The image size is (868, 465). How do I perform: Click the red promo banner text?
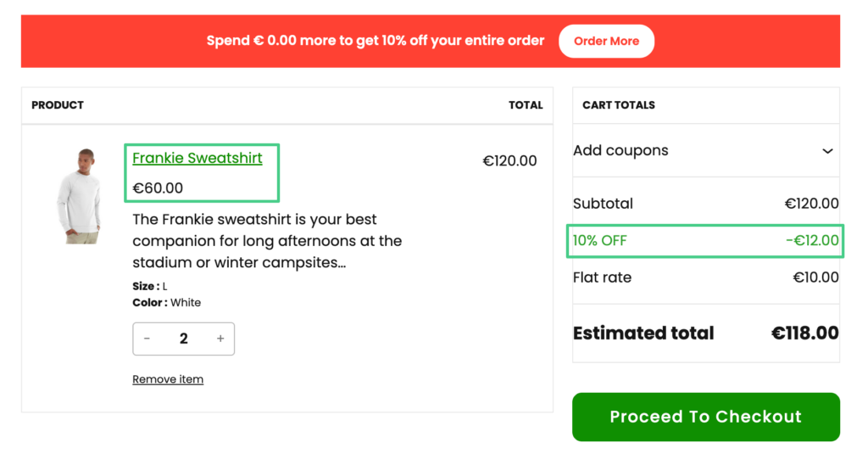pyautogui.click(x=376, y=41)
